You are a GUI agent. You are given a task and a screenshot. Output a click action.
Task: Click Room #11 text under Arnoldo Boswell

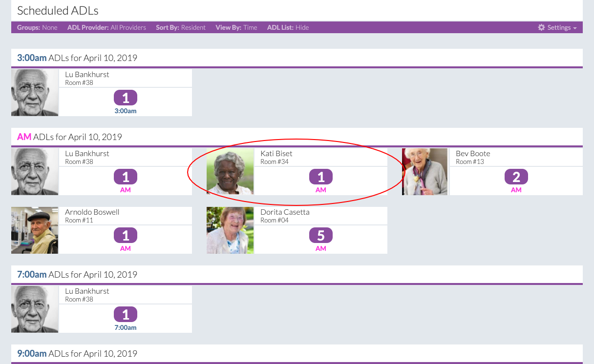pyautogui.click(x=79, y=220)
